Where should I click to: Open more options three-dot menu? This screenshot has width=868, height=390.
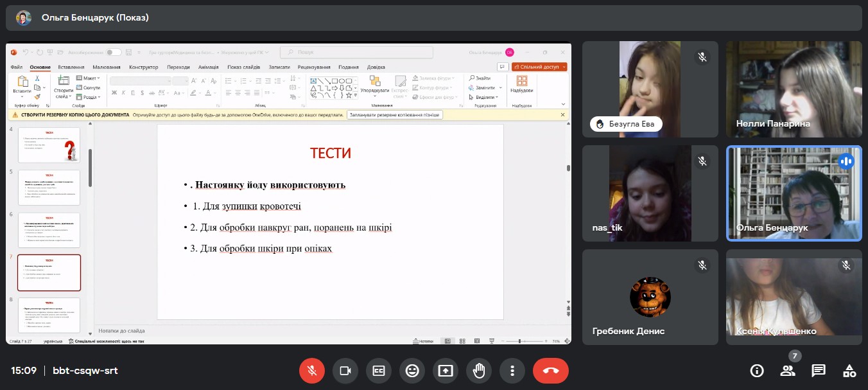(x=512, y=371)
